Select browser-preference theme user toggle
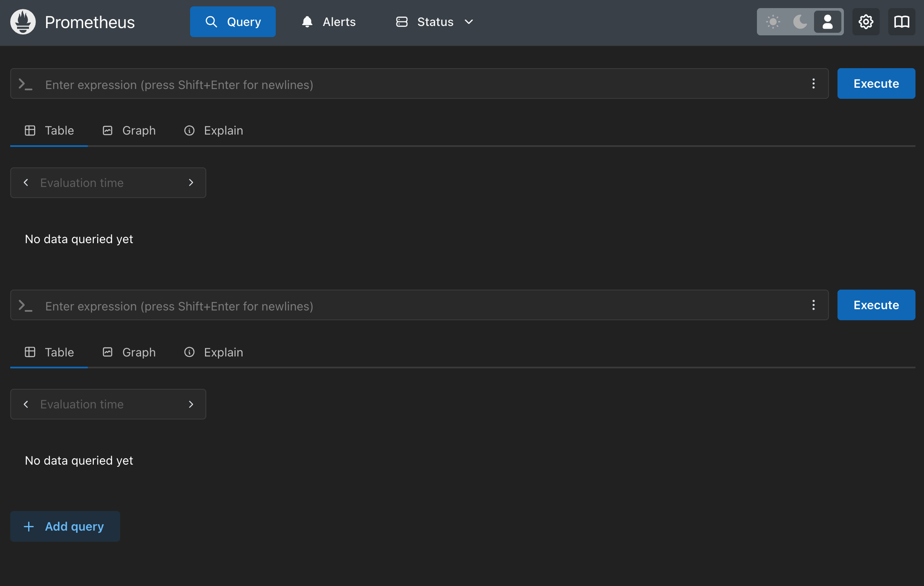The width and height of the screenshot is (924, 586). point(827,22)
